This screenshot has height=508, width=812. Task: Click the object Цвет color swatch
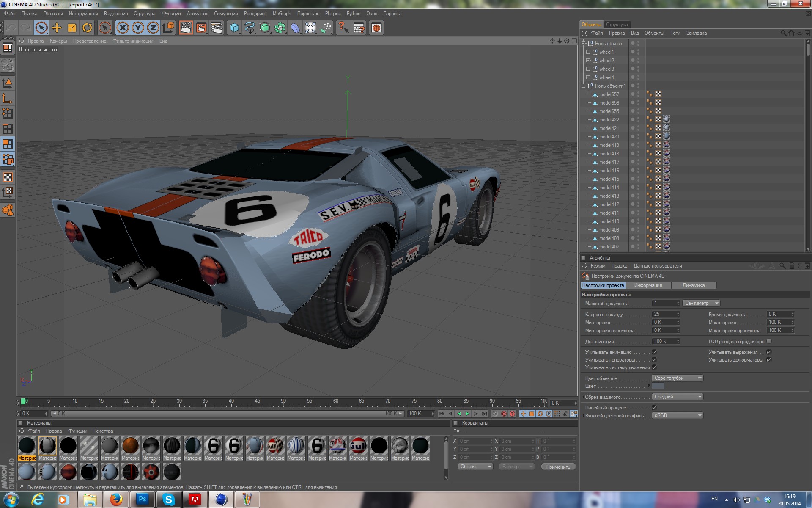pos(658,386)
